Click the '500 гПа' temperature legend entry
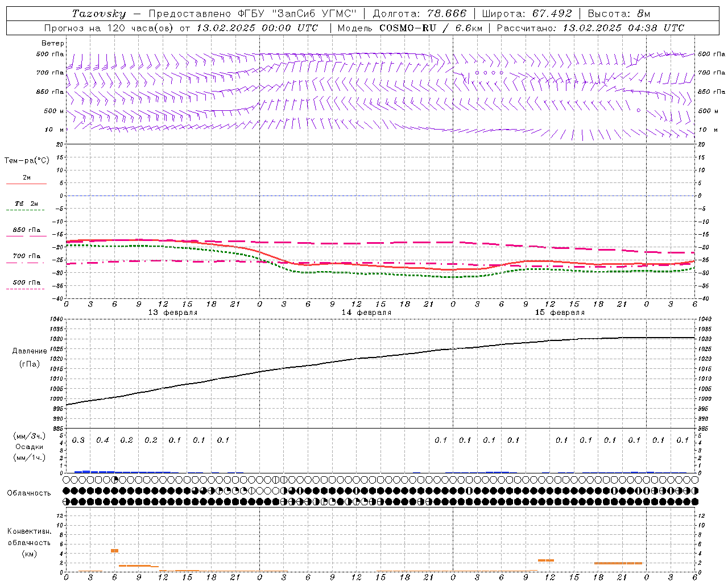The height and width of the screenshot is (582, 728). (27, 282)
